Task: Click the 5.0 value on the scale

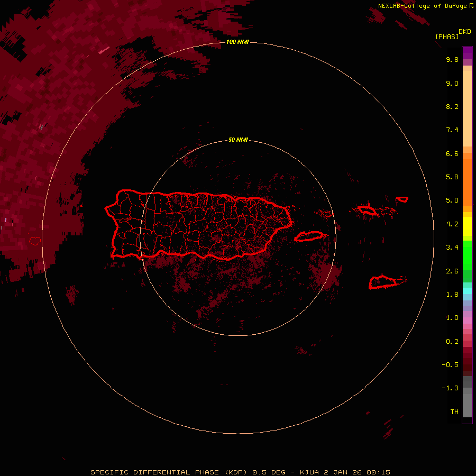Action: point(452,200)
